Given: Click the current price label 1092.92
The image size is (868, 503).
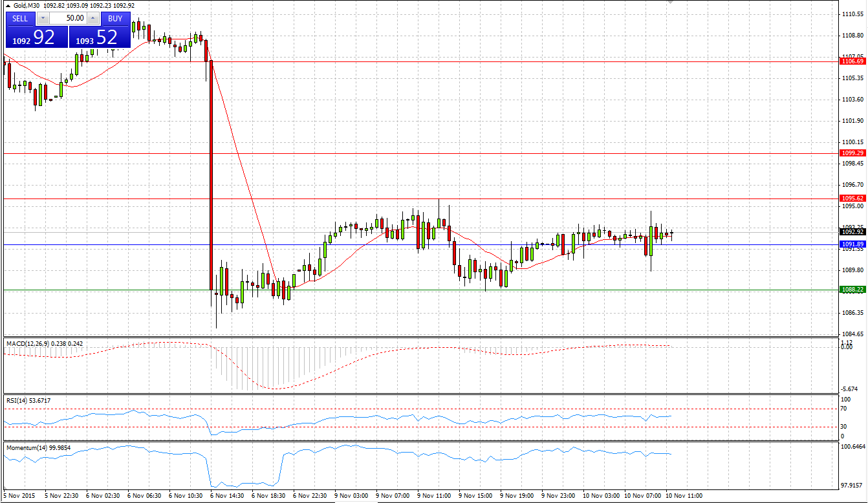Looking at the screenshot, I should [852, 231].
